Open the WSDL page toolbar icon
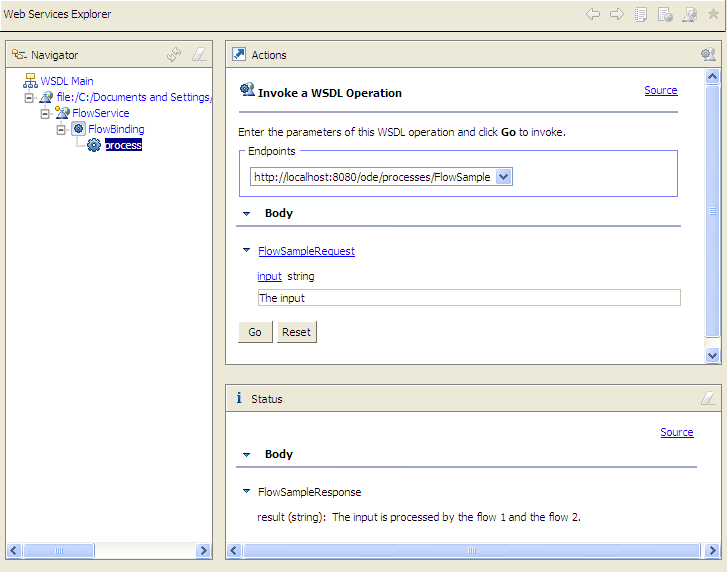This screenshot has width=727, height=572. click(x=689, y=14)
